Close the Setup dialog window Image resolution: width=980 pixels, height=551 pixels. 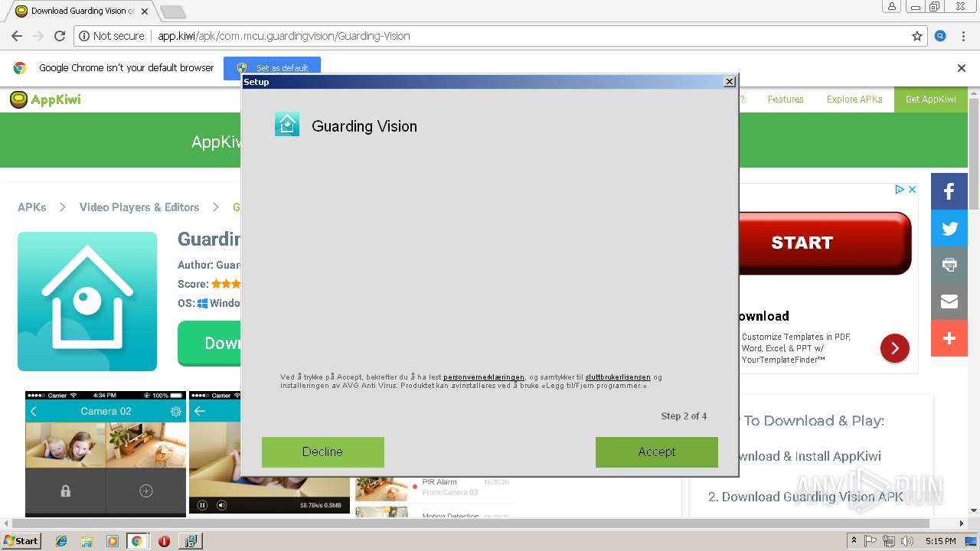coord(730,81)
